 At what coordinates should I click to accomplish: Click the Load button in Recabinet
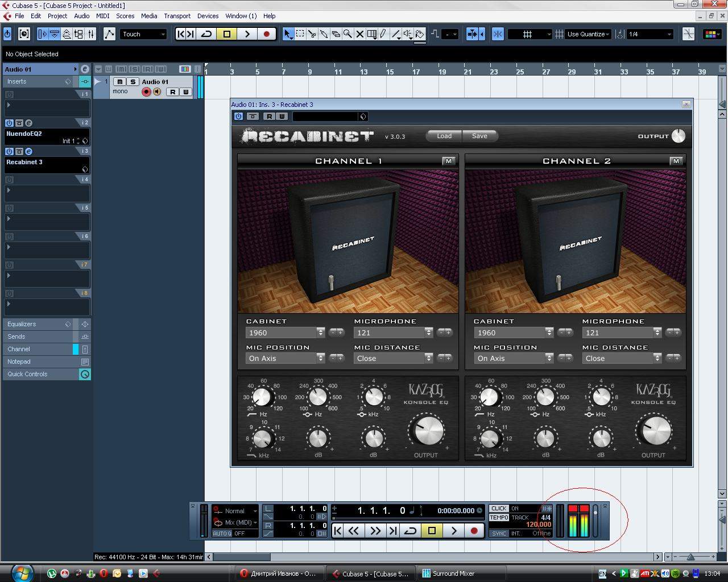pos(444,136)
